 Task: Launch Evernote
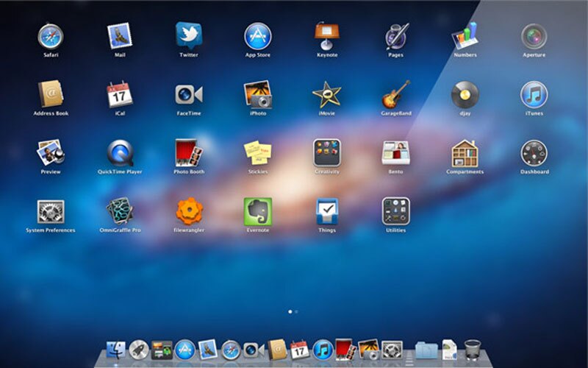[258, 212]
